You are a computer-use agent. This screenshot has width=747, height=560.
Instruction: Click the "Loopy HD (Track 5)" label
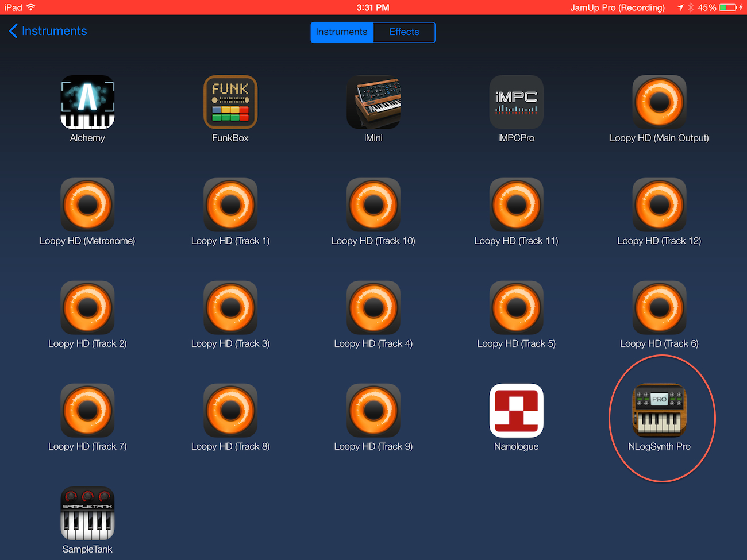pos(517,343)
